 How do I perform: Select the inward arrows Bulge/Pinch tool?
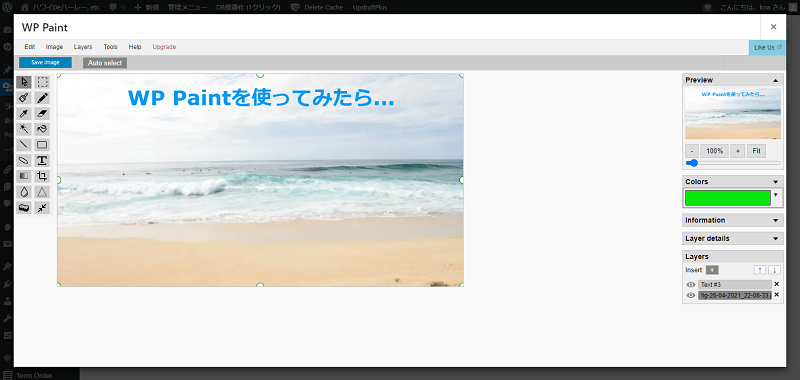coord(42,208)
